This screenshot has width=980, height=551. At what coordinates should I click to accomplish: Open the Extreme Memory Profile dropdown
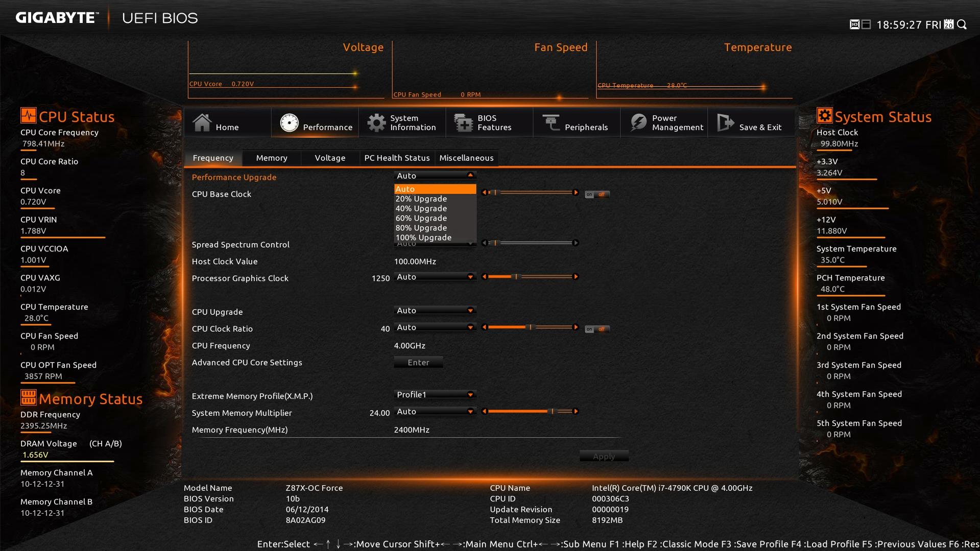[x=435, y=395]
